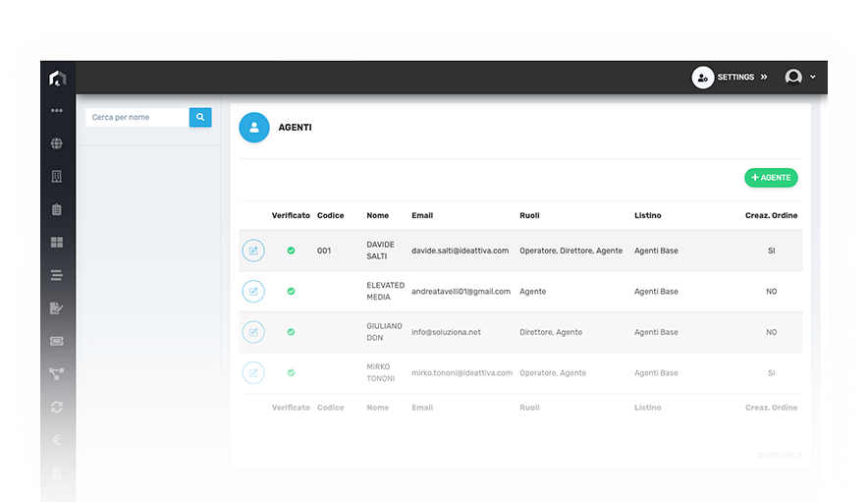Screen dimensions: 868x502
Task: Open the three-dots menu in the sidebar
Action: point(57,111)
